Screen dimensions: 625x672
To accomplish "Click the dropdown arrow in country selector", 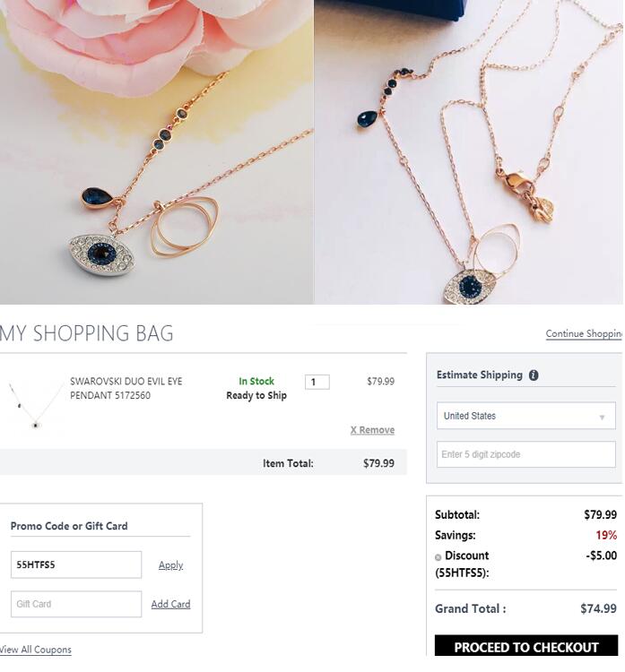I will pos(602,417).
